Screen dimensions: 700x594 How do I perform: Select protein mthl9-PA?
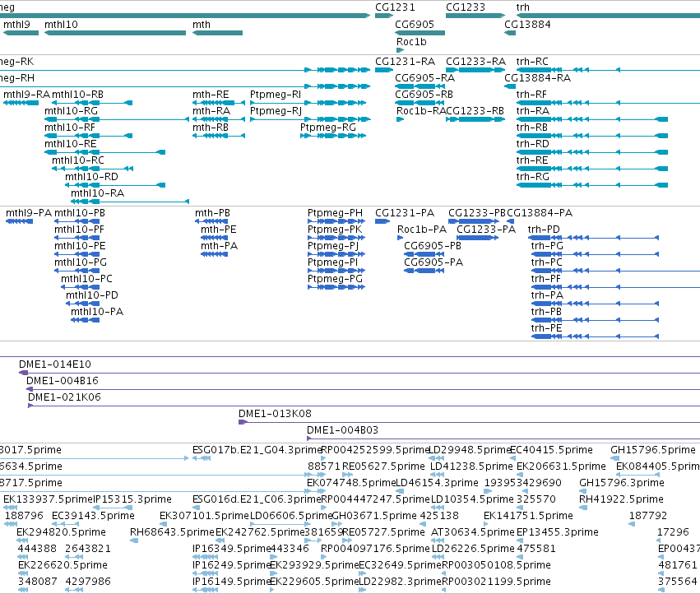(x=29, y=213)
